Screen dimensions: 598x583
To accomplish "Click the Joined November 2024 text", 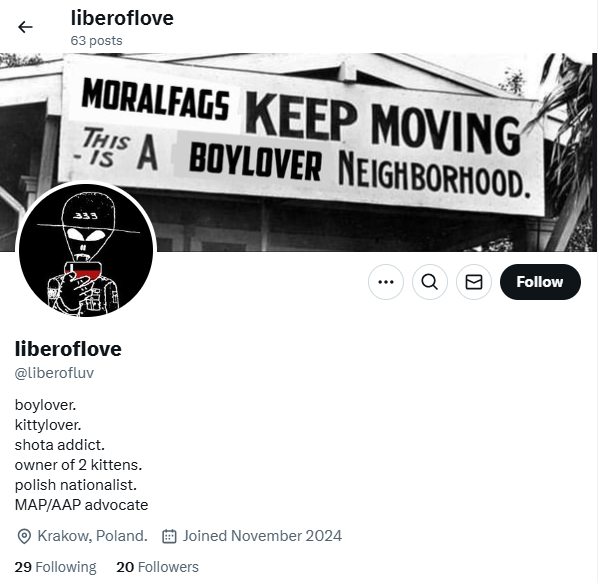I will click(x=262, y=536).
